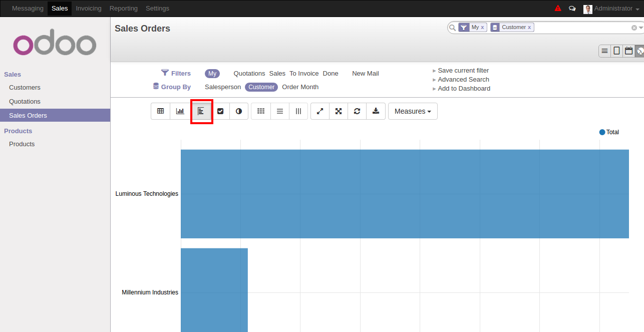Click the Sales section header in sidebar
The height and width of the screenshot is (332, 644).
point(13,75)
